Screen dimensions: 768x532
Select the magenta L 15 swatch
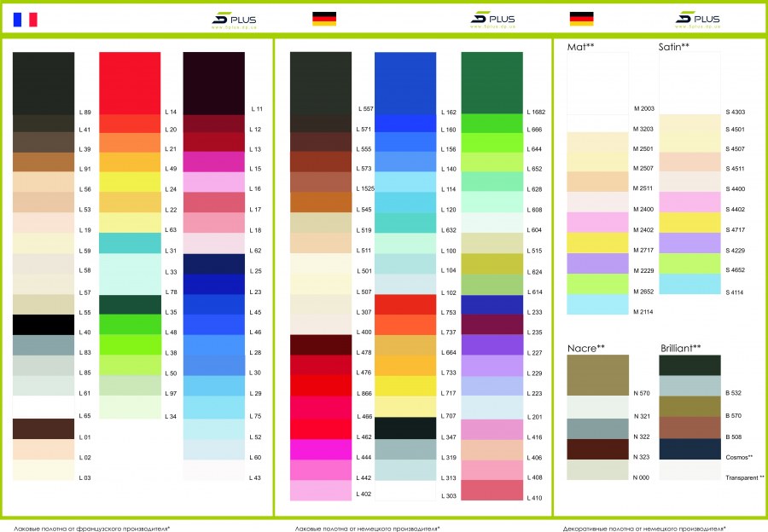(x=214, y=162)
